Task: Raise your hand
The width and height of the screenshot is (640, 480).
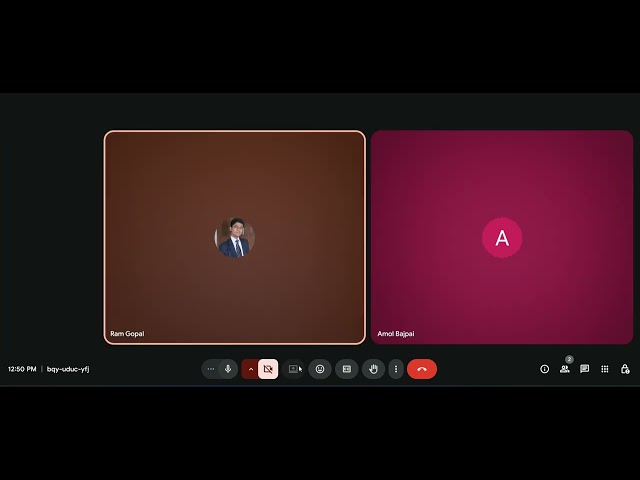Action: pos(373,369)
